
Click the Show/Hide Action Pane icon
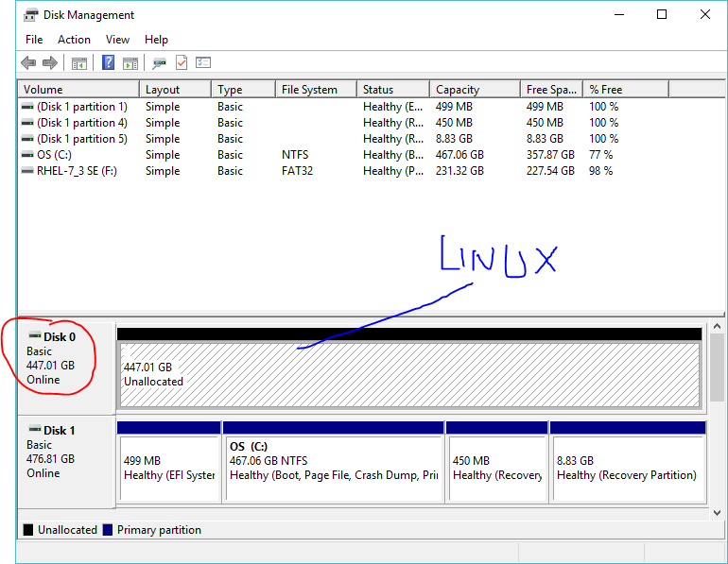(x=130, y=63)
